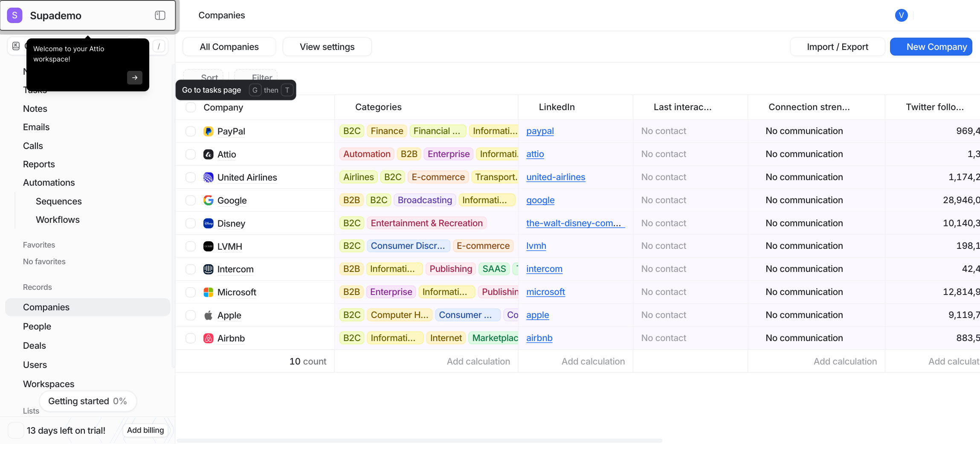Open Users records in the sidebar
Screen dimensions: 980x461
click(x=35, y=365)
